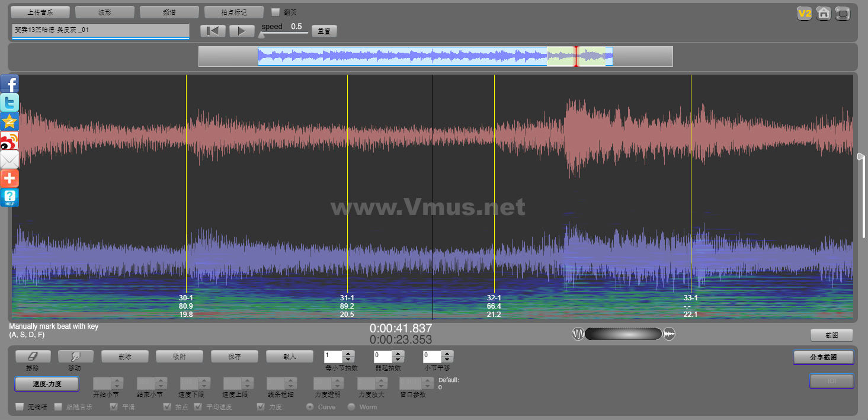Click the 重置 speed reset button
Viewport: 868px width, 420px height.
point(324,31)
